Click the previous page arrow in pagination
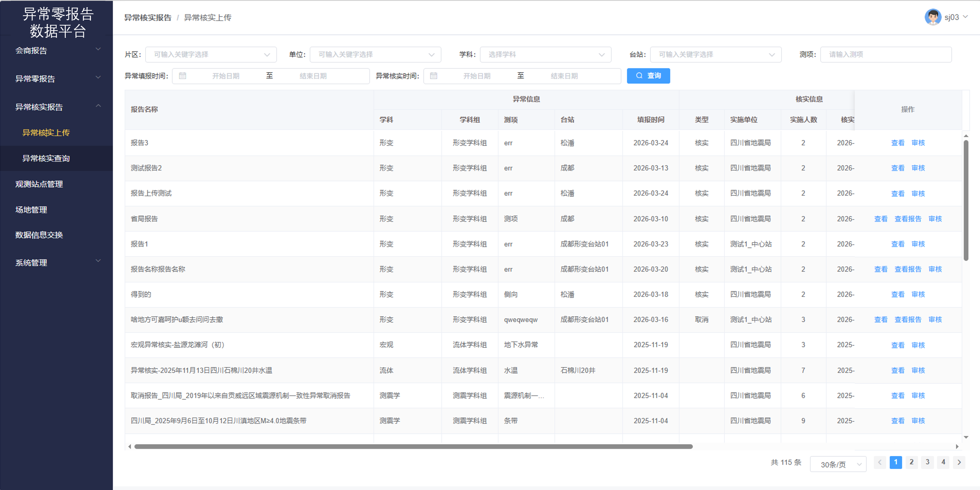Screen dimensions: 980x490 pos(880,462)
